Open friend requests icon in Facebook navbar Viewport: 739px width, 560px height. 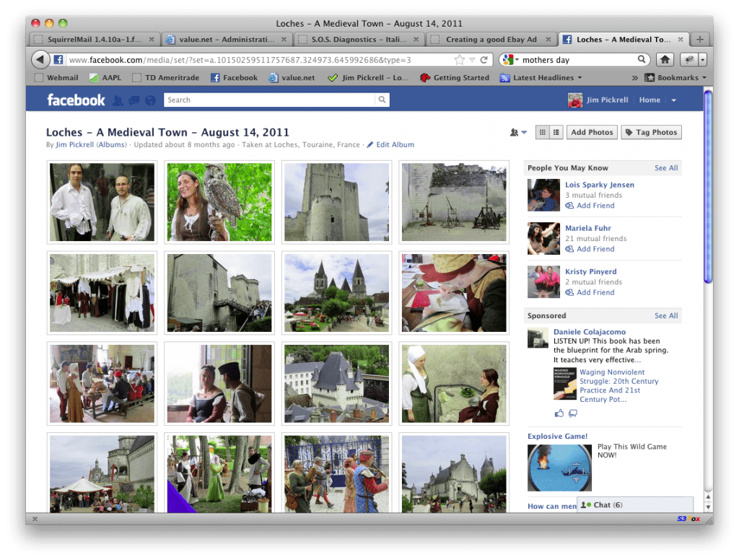118,100
